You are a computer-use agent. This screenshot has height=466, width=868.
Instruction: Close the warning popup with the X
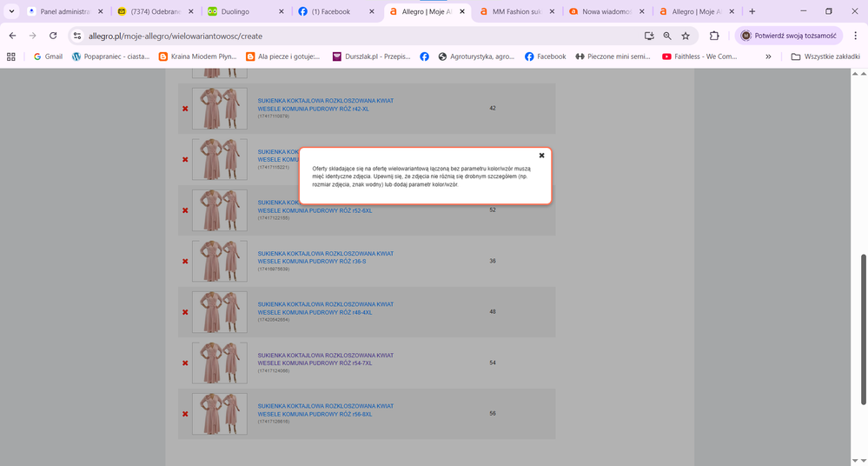[x=541, y=156]
